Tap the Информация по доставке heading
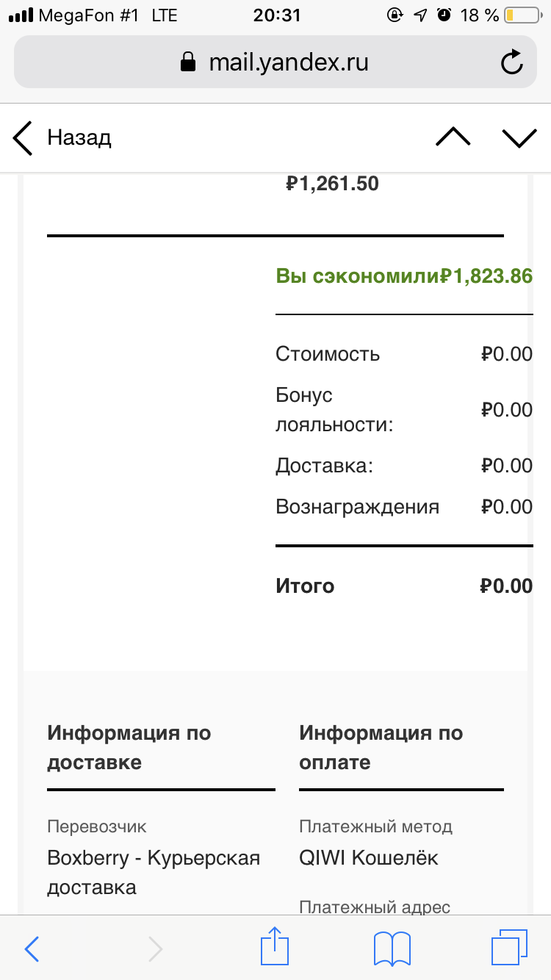 pyautogui.click(x=129, y=747)
